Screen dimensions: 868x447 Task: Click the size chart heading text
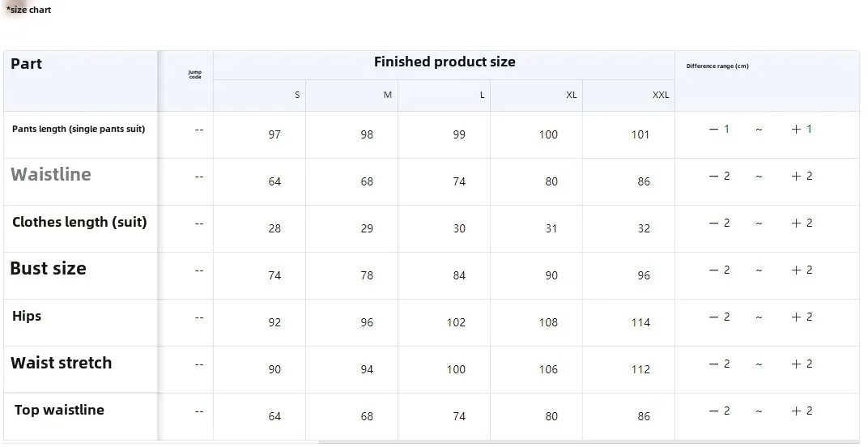click(29, 10)
